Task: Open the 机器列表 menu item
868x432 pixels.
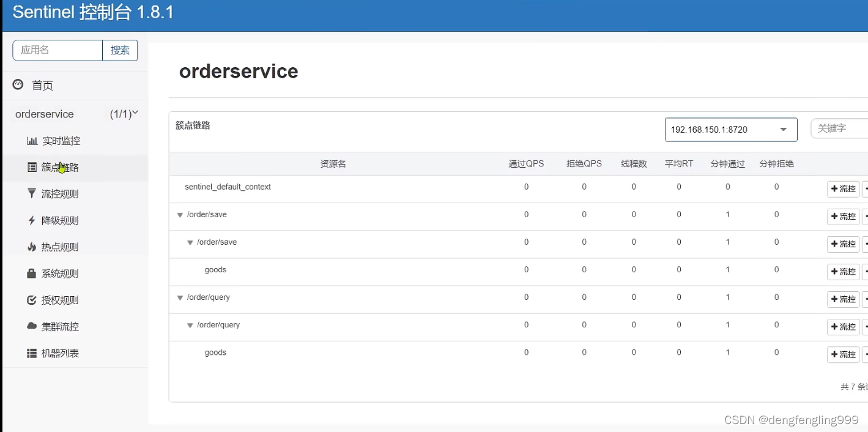Action: coord(60,353)
